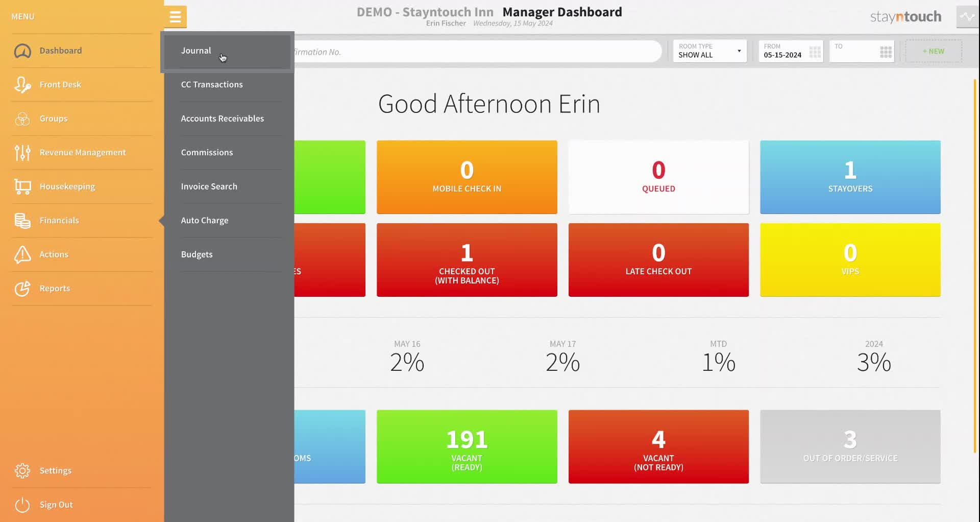Image resolution: width=980 pixels, height=522 pixels.
Task: Click the staymtouch logo
Action: pyautogui.click(x=905, y=17)
